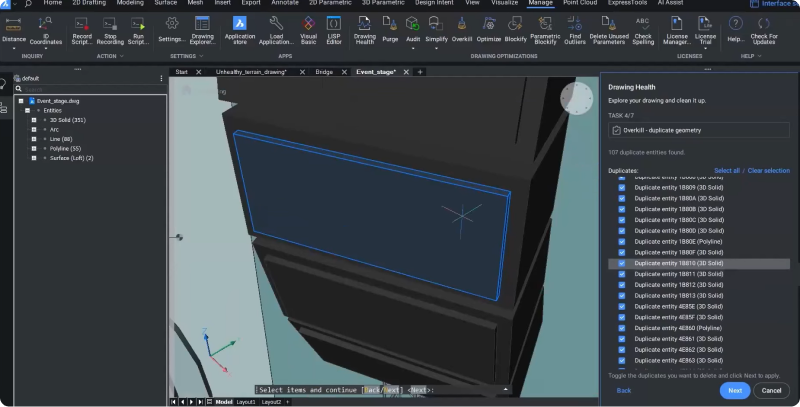The width and height of the screenshot is (800, 407).
Task: Switch to the Point Cloud ribbon tab
Action: [x=580, y=4]
